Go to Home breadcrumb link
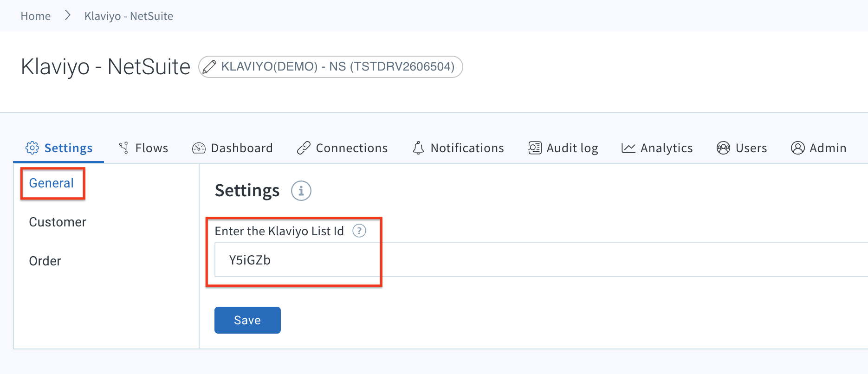The height and width of the screenshot is (374, 868). (36, 16)
